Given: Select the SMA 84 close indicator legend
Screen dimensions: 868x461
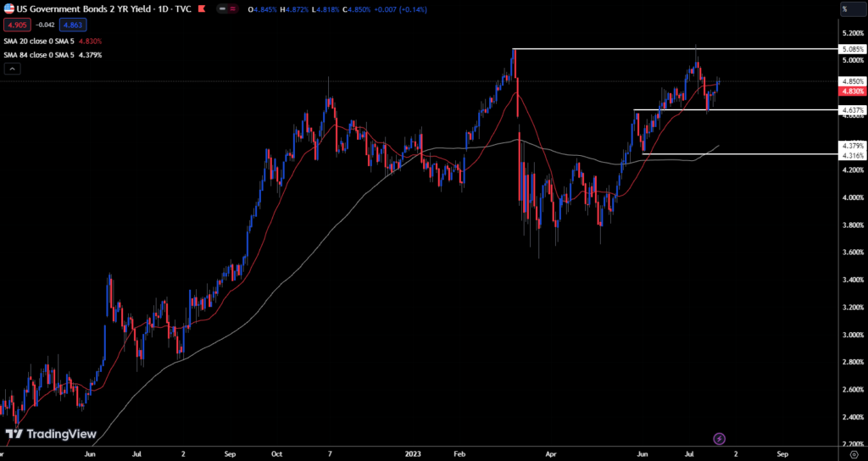Looking at the screenshot, I should coord(39,55).
